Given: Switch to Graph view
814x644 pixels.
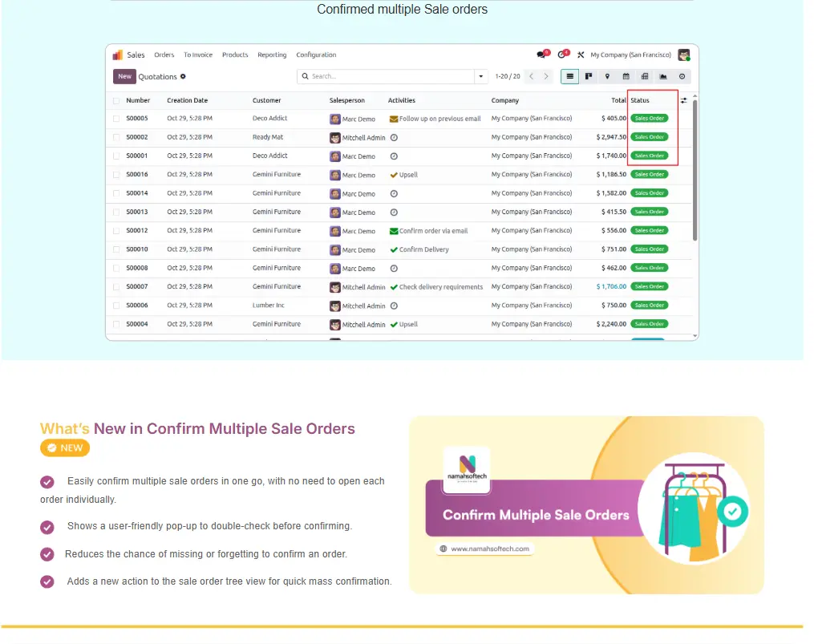Looking at the screenshot, I should [663, 77].
